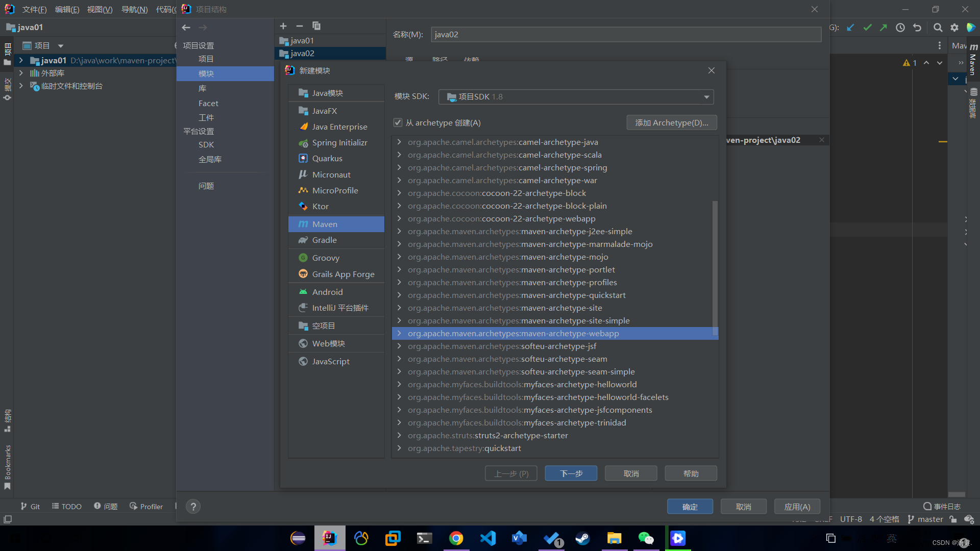Select Grails App Forge type
980x551 pixels.
point(336,274)
